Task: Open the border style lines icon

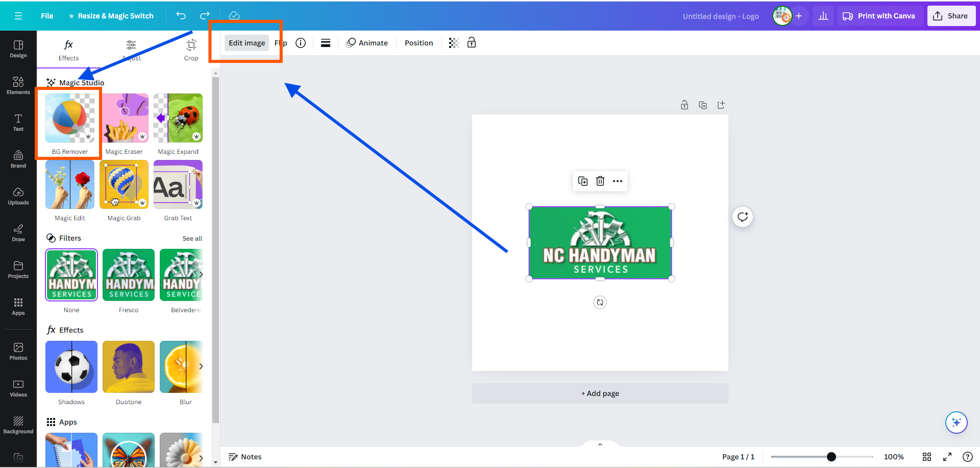Action: coord(326,43)
